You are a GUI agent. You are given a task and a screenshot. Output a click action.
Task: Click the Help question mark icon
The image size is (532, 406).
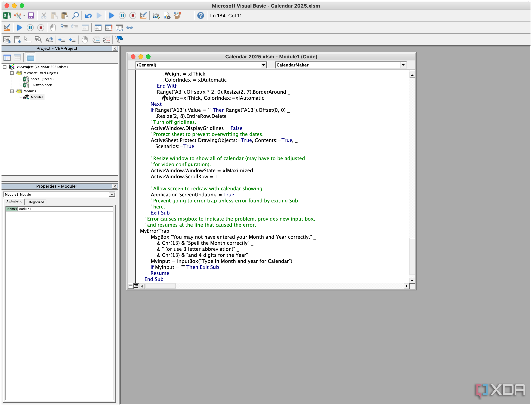[200, 16]
